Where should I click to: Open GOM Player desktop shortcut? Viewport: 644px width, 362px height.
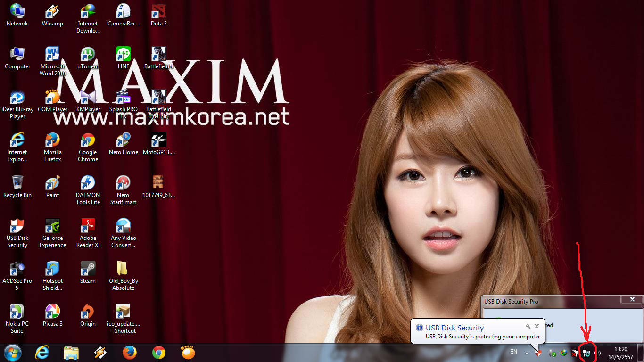click(x=53, y=100)
